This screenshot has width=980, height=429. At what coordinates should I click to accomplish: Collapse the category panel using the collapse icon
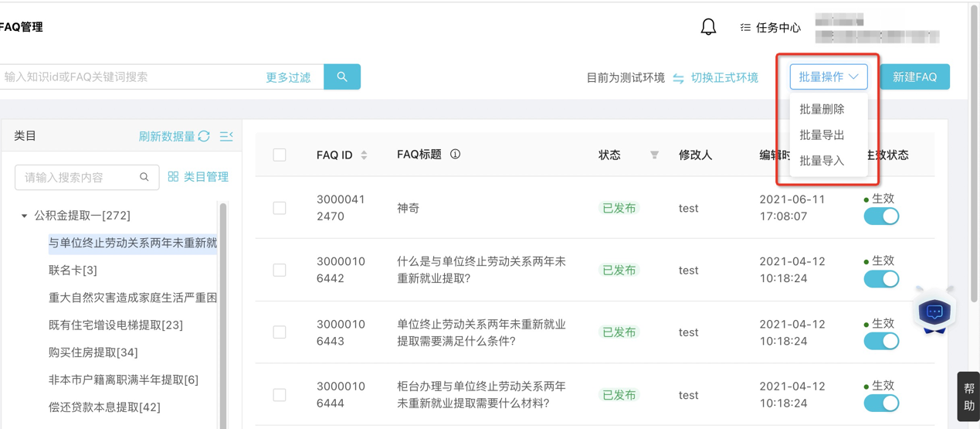pos(226,136)
